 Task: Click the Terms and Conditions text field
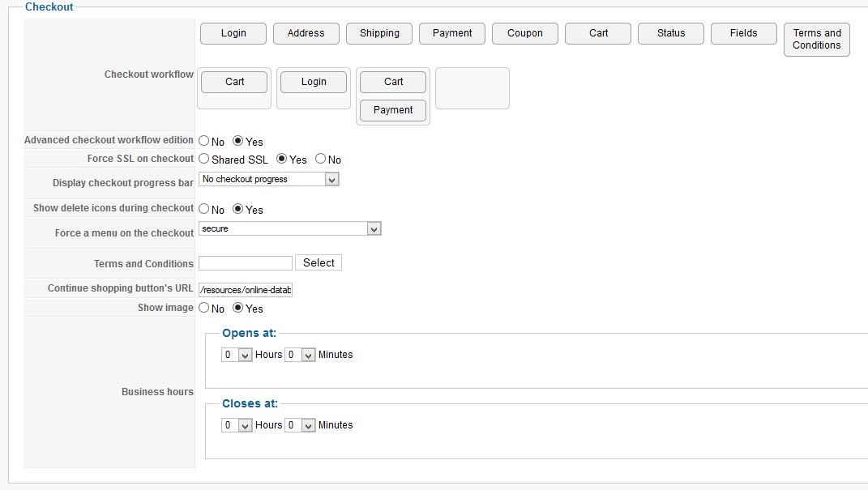[245, 263]
